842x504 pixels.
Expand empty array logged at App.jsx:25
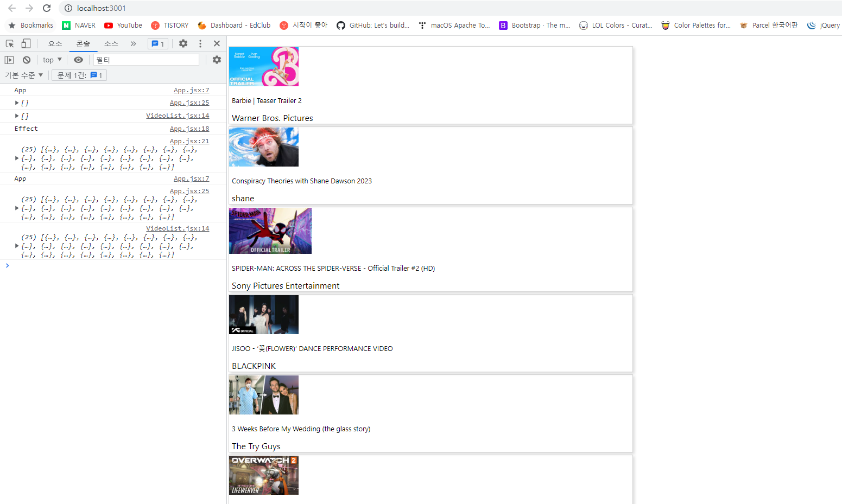17,103
